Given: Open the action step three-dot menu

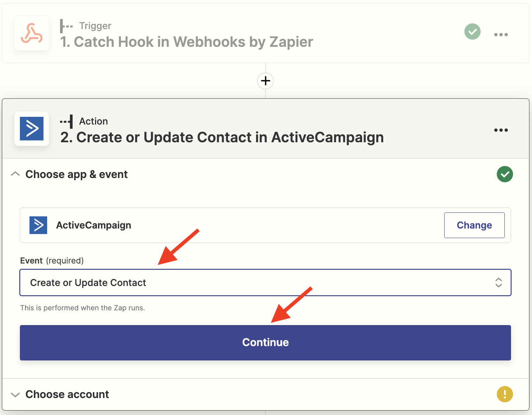Looking at the screenshot, I should [501, 130].
